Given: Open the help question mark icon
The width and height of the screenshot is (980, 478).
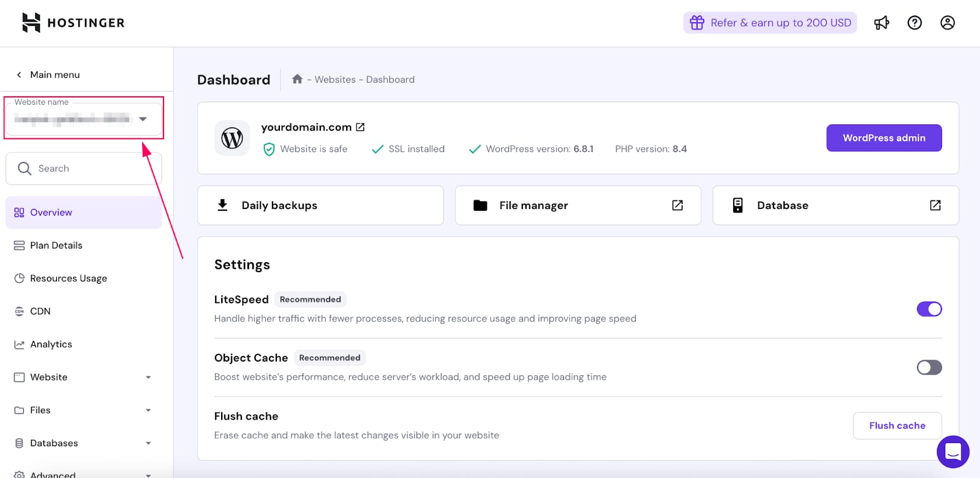Looking at the screenshot, I should tap(914, 23).
